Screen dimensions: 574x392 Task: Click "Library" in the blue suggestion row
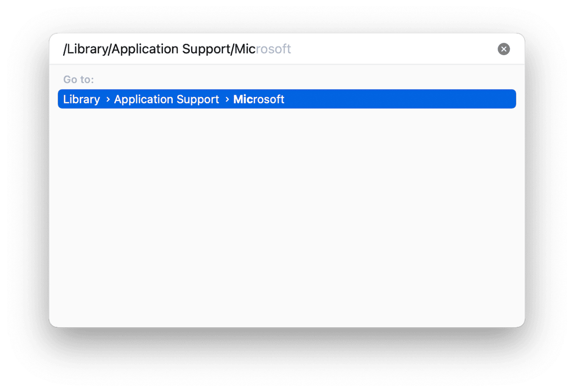[x=82, y=100]
